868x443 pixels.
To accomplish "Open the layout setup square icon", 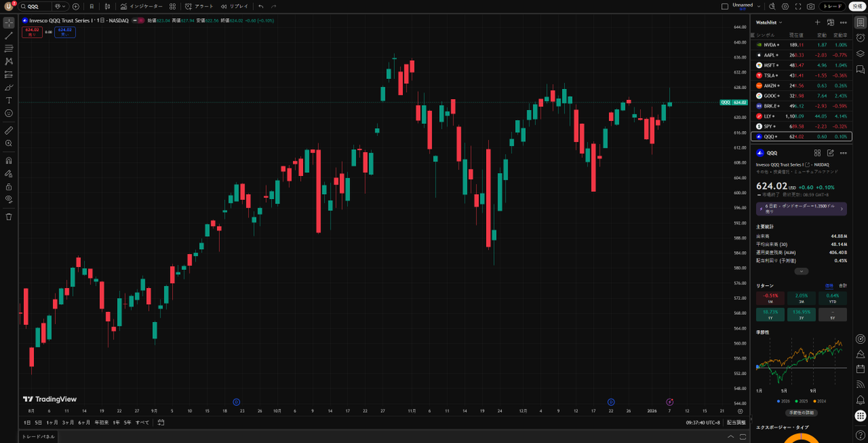I will pos(725,7).
